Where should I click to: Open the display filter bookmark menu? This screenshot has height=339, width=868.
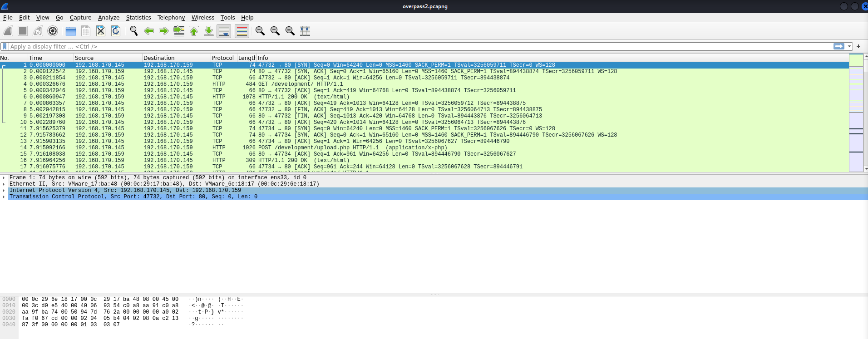5,46
